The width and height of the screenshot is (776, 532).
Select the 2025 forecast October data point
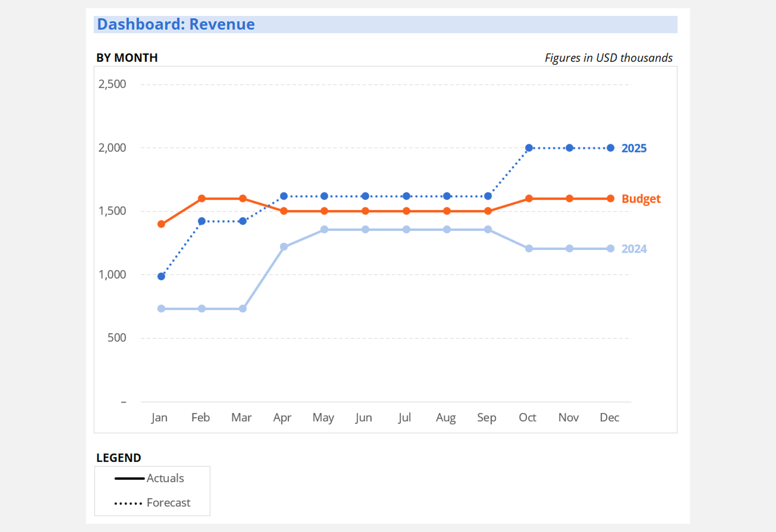pos(529,148)
